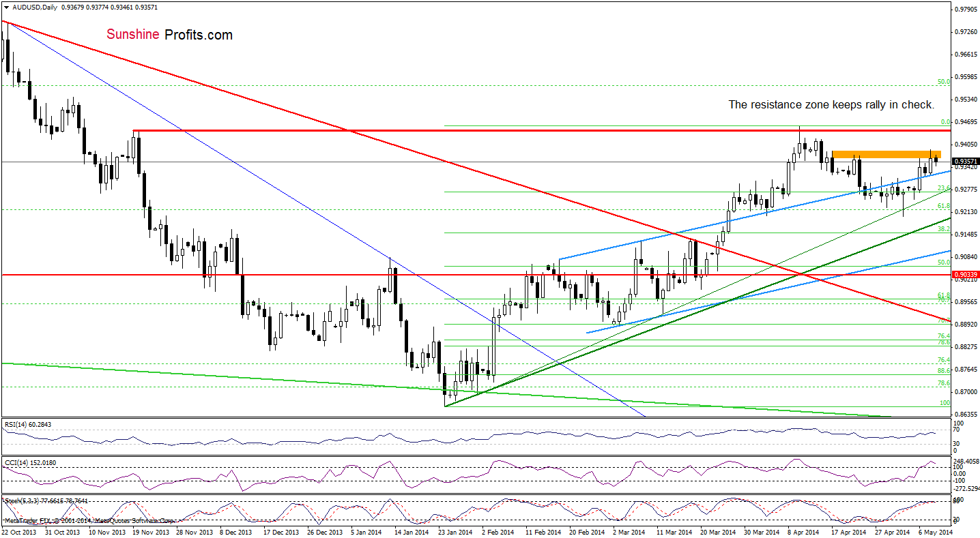Click the Fibonacci 100 level label
The image size is (980, 538).
945,403
